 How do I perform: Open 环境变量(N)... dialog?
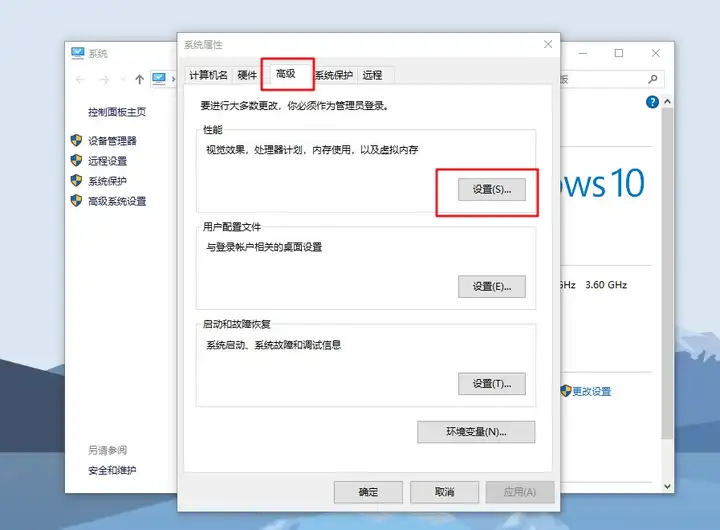[x=476, y=432]
